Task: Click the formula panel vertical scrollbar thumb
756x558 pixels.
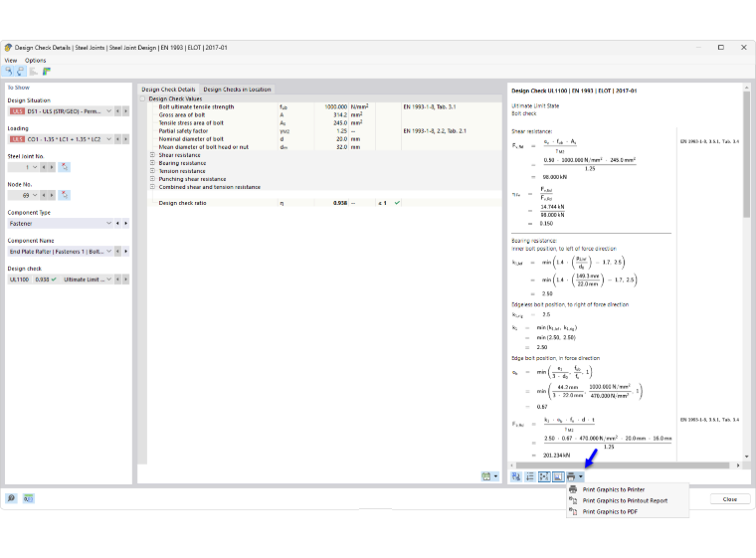Action: pos(746,154)
